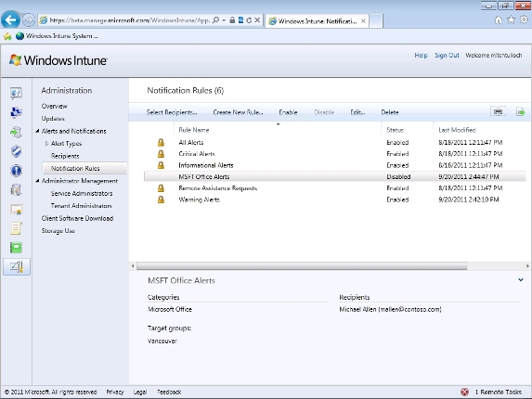Open the Legal footer link
532x399 pixels.
[x=140, y=392]
